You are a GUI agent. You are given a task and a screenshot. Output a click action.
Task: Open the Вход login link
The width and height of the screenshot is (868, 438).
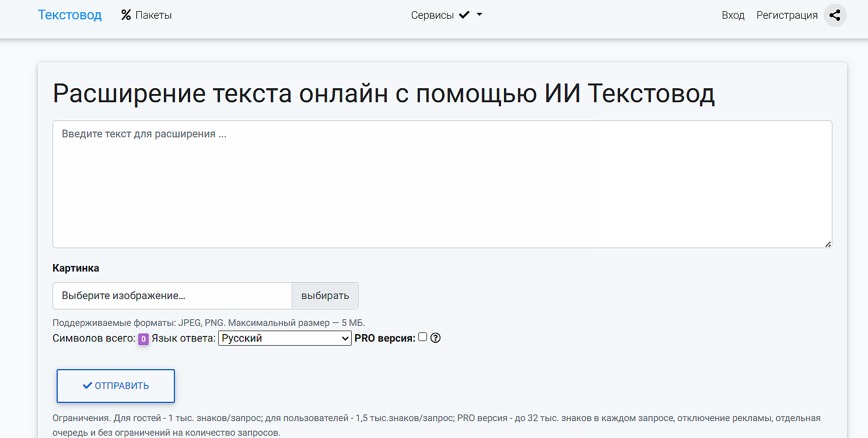tap(733, 15)
